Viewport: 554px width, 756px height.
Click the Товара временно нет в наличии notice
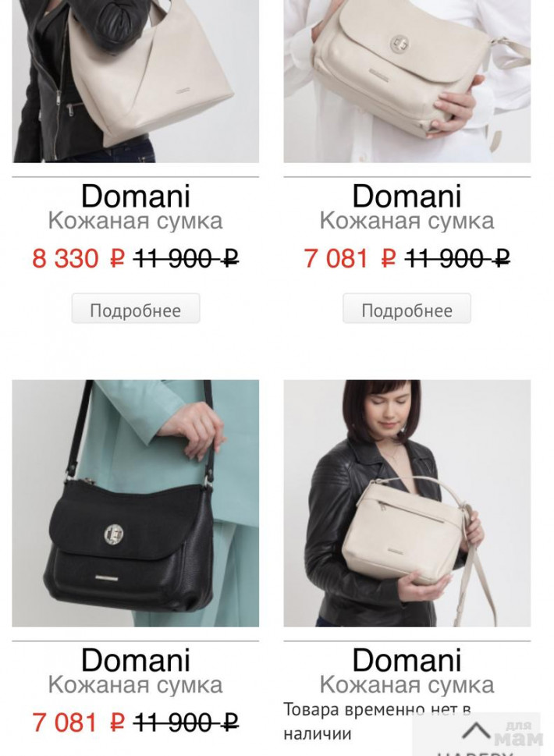point(377,722)
